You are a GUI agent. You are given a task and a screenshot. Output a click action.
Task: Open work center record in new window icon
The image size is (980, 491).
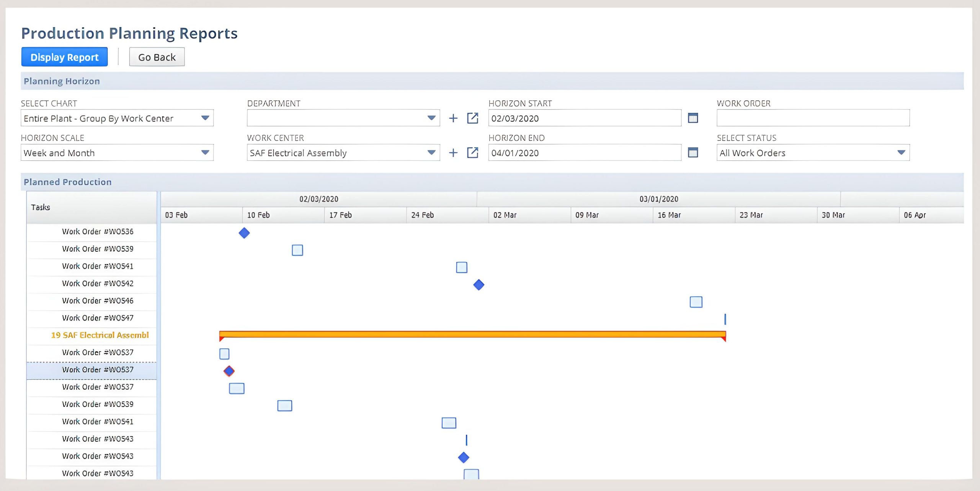coord(473,153)
